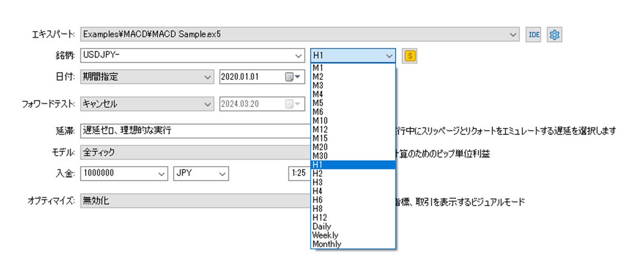This screenshot has width=644, height=265.
Task: Open the deposit amount 1000000 dropdown
Action: [161, 173]
